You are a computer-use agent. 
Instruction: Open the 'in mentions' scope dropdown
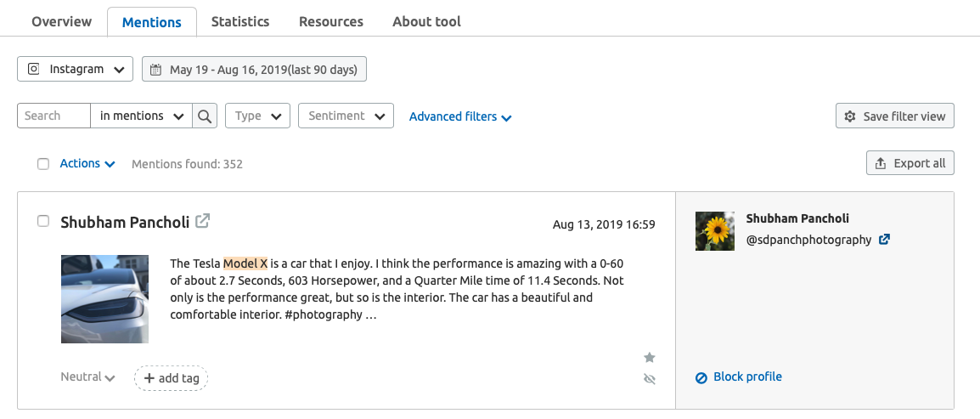tap(141, 116)
